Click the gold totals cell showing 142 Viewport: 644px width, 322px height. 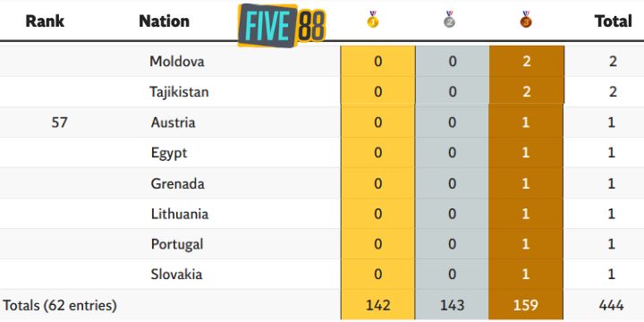[x=377, y=305]
